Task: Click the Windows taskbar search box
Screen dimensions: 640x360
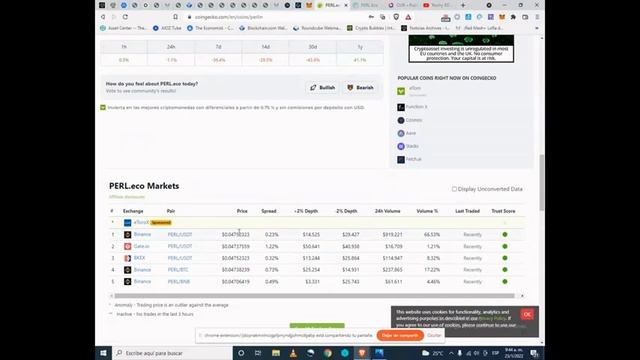Action: coord(172,353)
